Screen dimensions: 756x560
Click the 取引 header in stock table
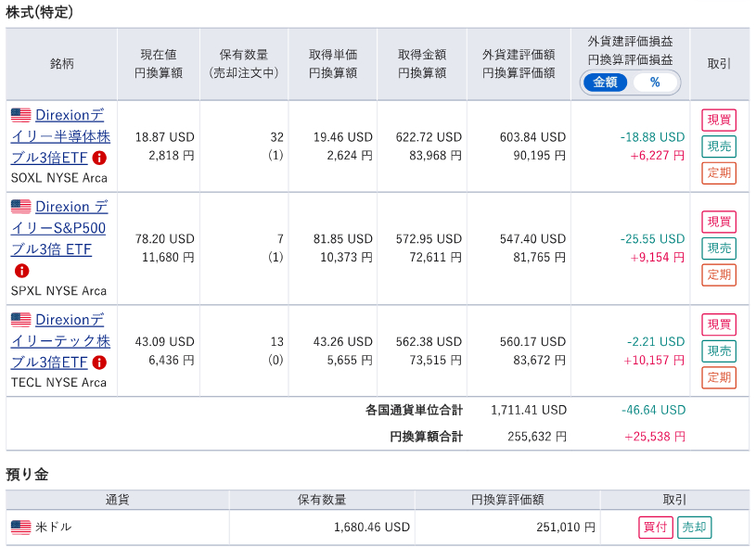[719, 64]
